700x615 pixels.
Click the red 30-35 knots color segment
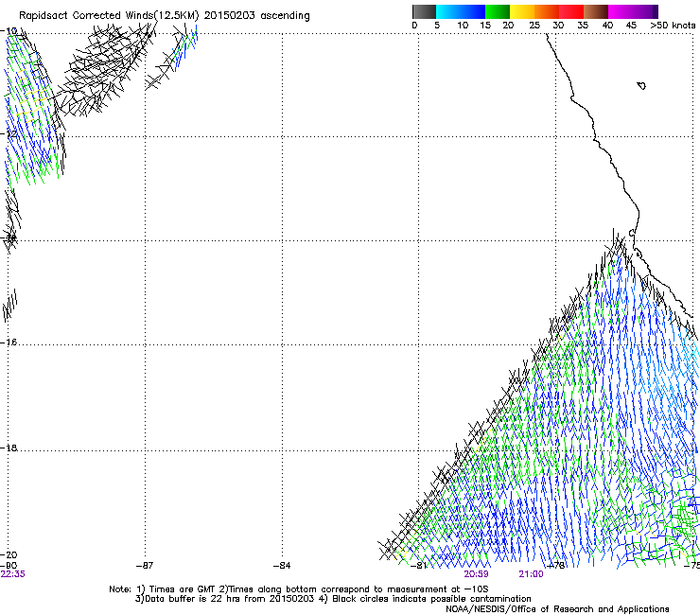[571, 11]
